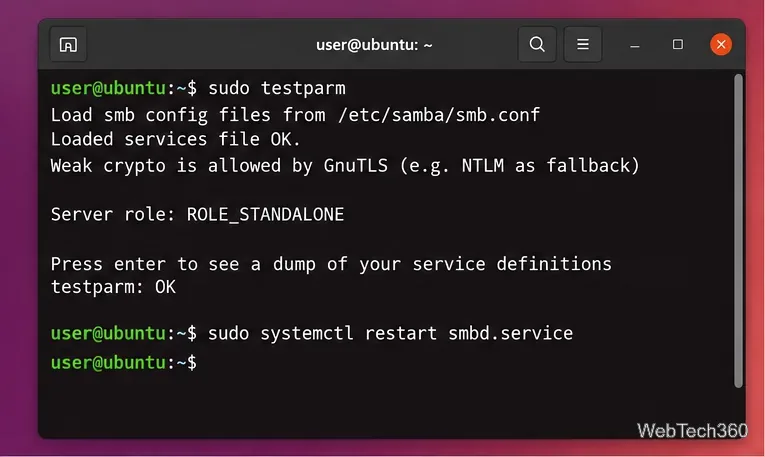Minimize the terminal window

pos(635,45)
